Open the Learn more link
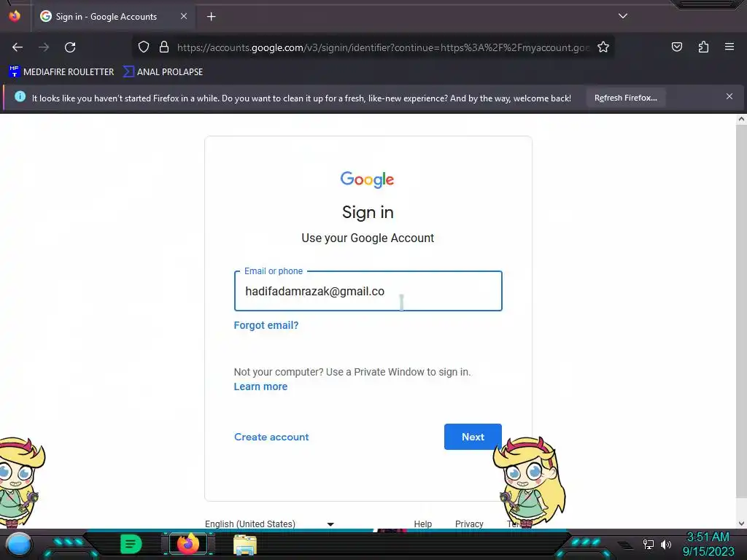 click(260, 386)
